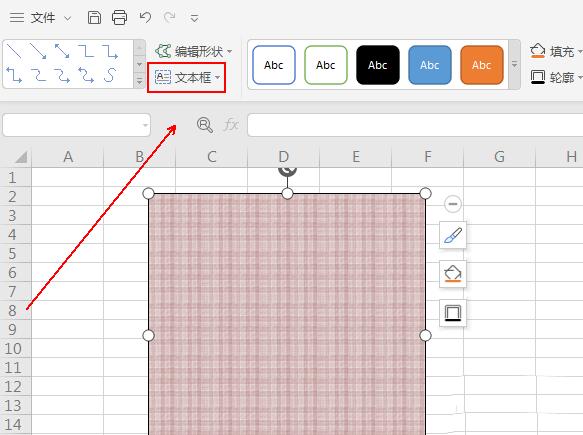Select the straight line shape
Image resolution: width=583 pixels, height=435 pixels.
14,51
